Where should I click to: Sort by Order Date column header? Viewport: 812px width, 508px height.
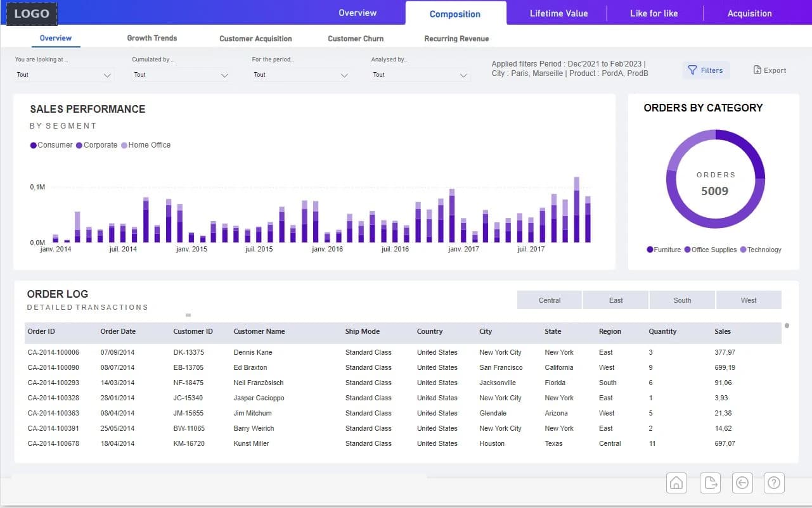pyautogui.click(x=118, y=331)
